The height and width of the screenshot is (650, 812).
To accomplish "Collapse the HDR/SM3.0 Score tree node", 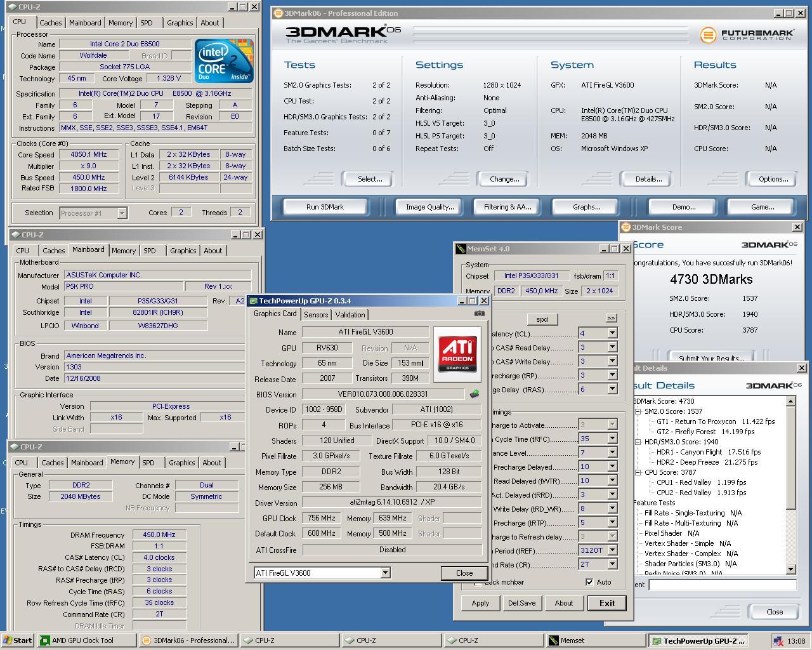I will click(x=638, y=442).
